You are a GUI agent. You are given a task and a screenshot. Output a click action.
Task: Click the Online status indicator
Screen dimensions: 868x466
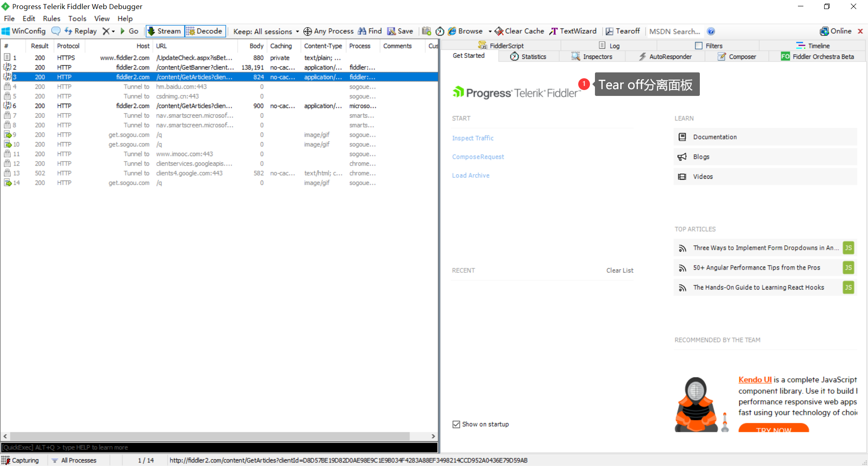(x=835, y=31)
